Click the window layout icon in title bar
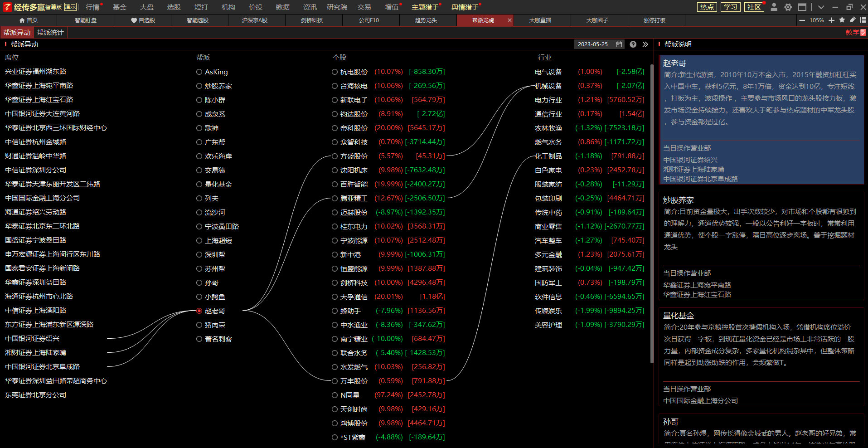The width and height of the screenshot is (868, 448). point(802,7)
